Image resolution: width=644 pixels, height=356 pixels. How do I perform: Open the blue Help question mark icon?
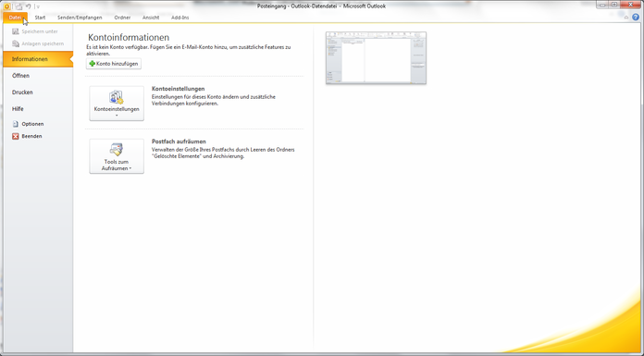tap(636, 18)
